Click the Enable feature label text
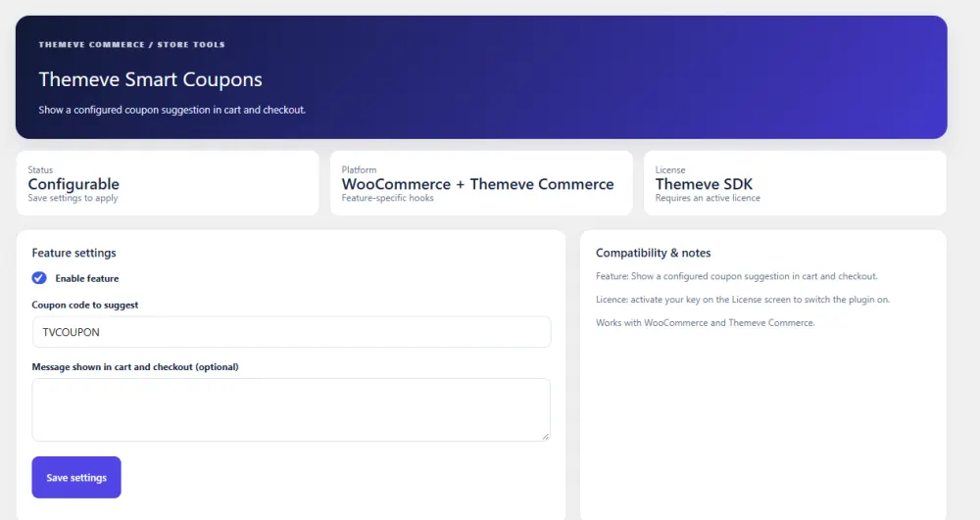 click(87, 278)
